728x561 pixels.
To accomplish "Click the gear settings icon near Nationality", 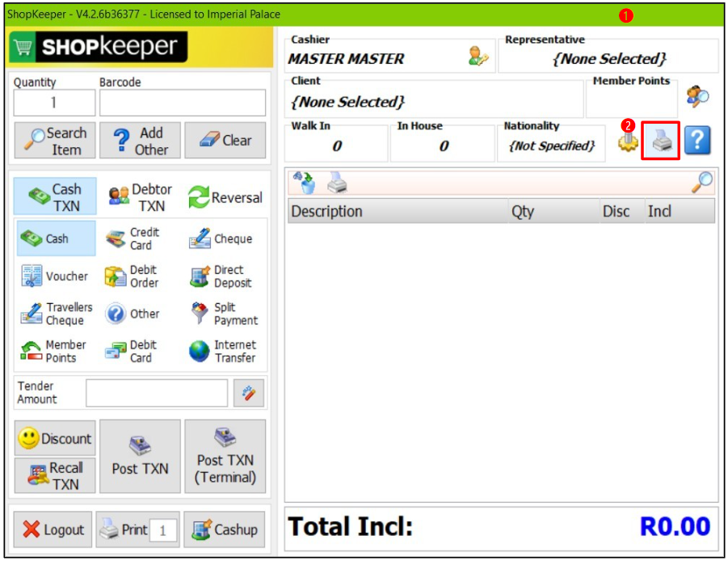I will 627,141.
